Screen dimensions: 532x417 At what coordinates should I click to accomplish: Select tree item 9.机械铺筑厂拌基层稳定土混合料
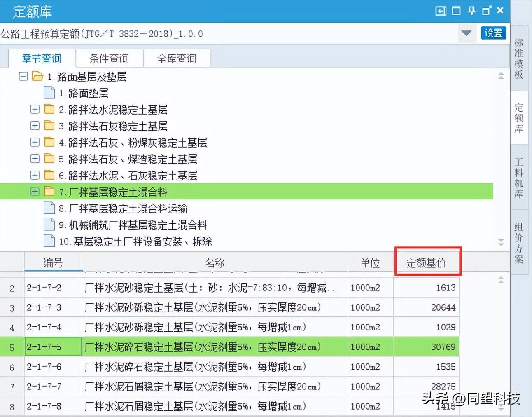[133, 225]
